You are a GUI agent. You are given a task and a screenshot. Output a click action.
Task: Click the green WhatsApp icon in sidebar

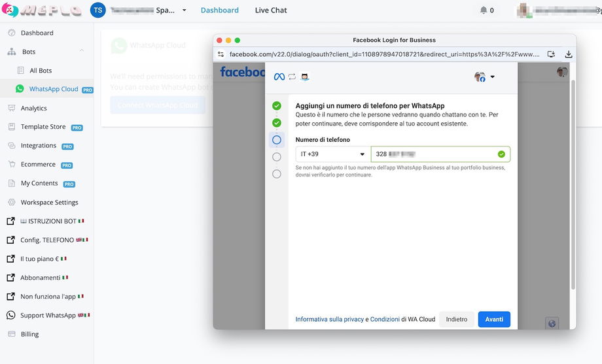point(20,89)
